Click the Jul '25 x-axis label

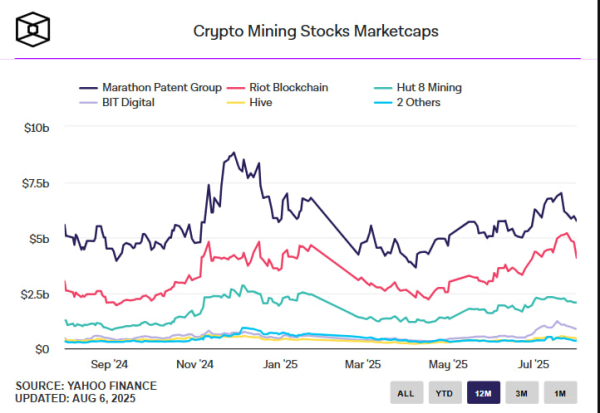(x=534, y=364)
